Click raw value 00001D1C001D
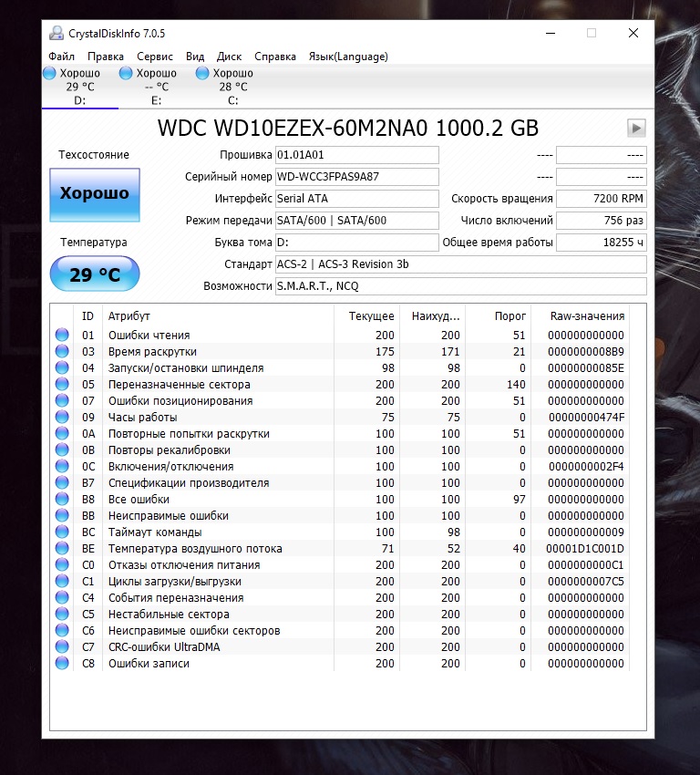Image resolution: width=700 pixels, height=775 pixels. tap(585, 549)
